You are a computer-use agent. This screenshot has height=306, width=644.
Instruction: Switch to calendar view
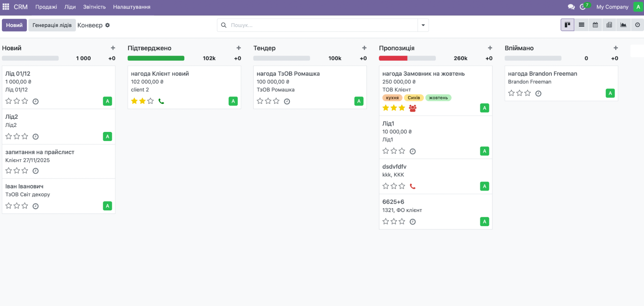tap(595, 25)
